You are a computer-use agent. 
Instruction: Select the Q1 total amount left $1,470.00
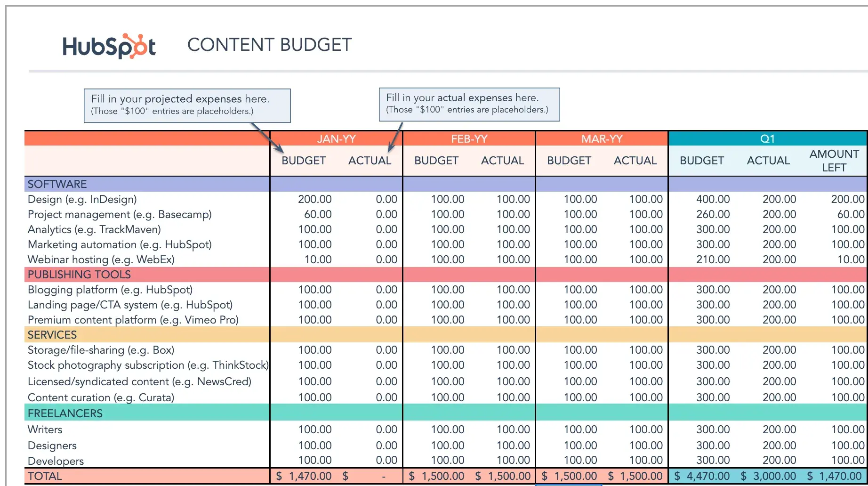click(x=836, y=476)
